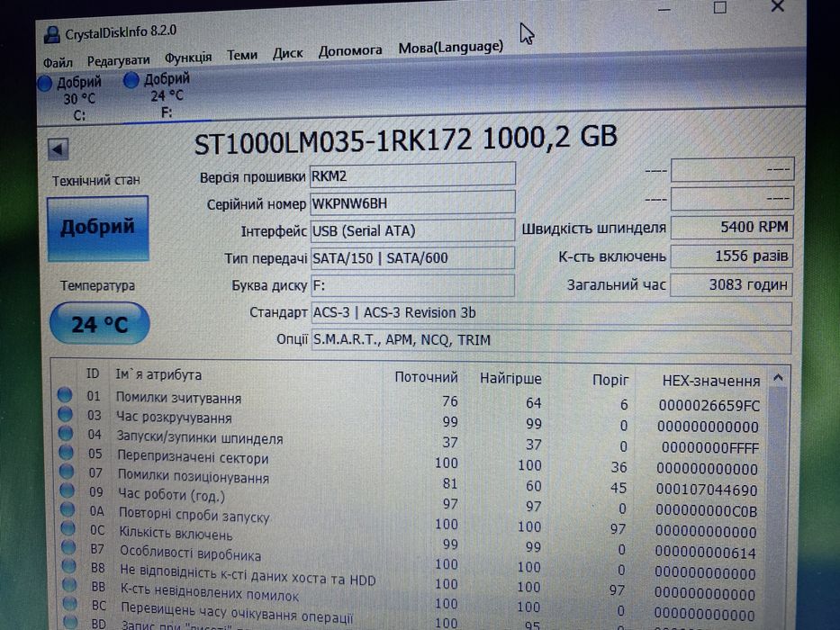Click the Добрий health status button
Image resolution: width=840 pixels, height=630 pixels.
(97, 229)
